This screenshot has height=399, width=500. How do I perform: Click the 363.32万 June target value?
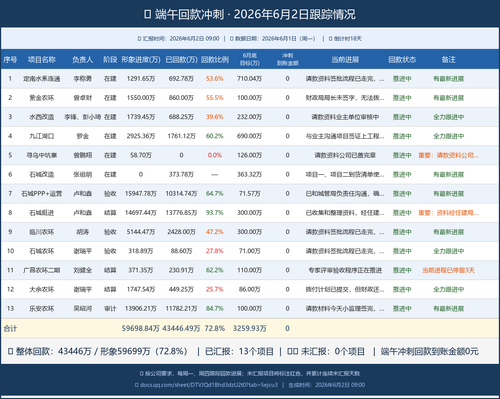250,174
